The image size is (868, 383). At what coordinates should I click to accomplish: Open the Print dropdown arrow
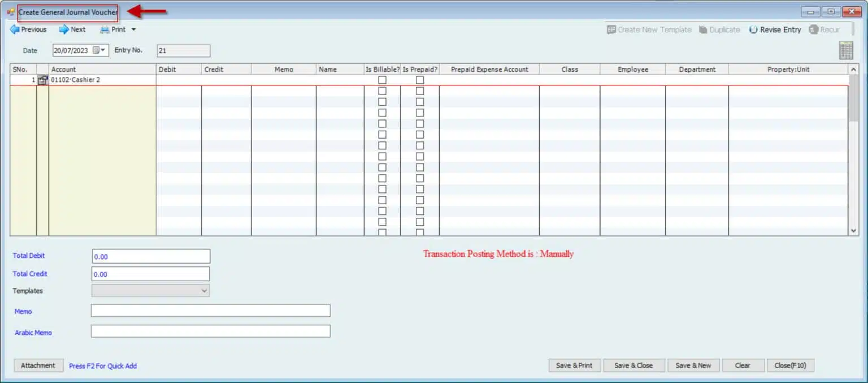[x=134, y=29]
